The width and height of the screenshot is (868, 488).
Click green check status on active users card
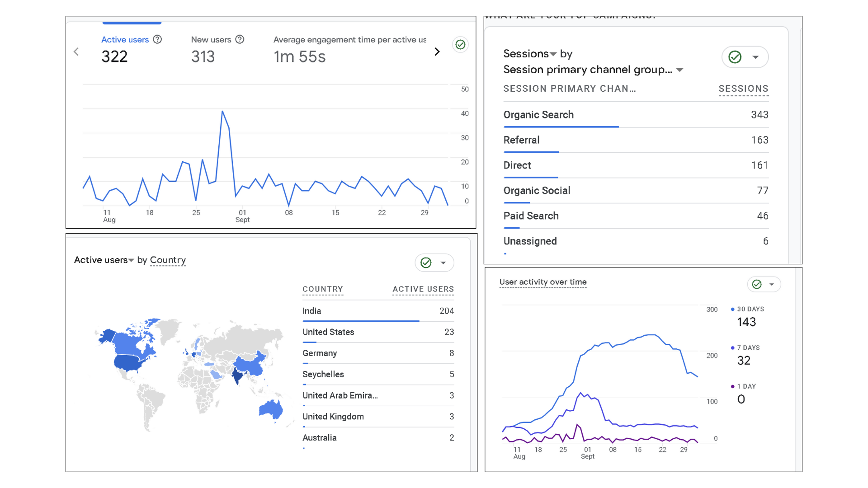coord(460,44)
